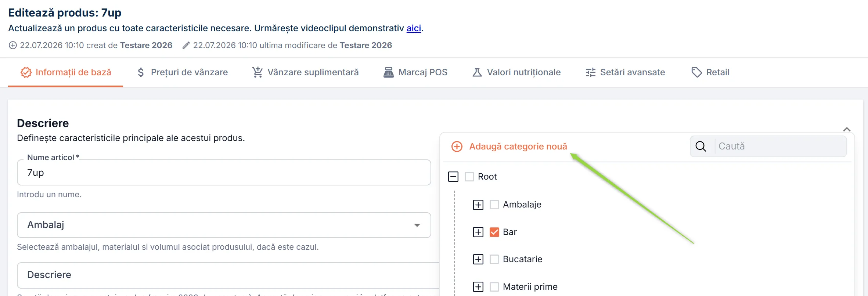Click the plus icon beside Adaugă categorie nouă

pos(457,147)
